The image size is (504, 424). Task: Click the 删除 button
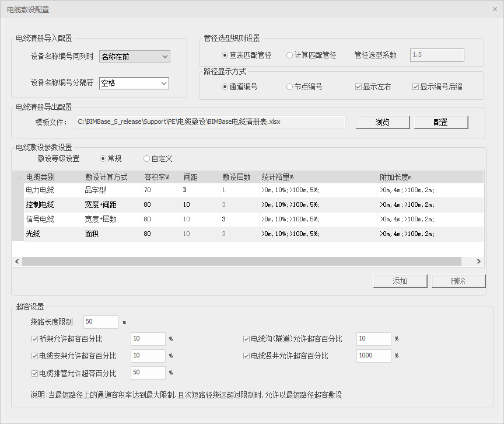click(x=458, y=281)
